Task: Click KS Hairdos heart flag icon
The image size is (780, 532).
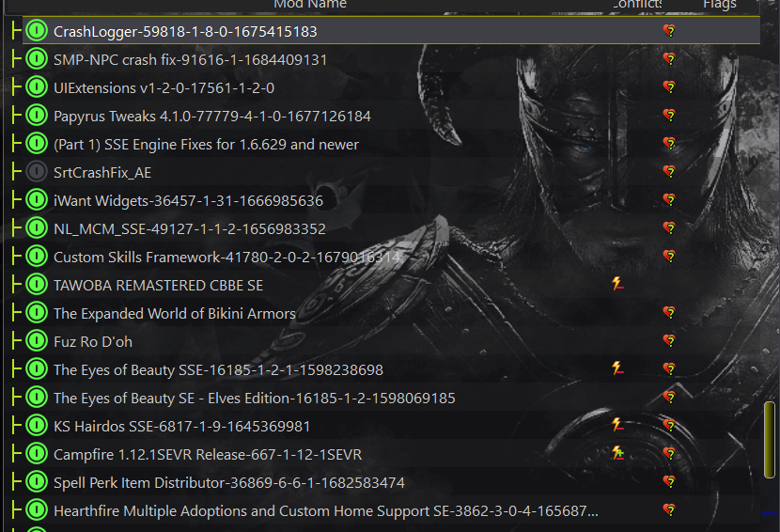Action: click(x=669, y=426)
